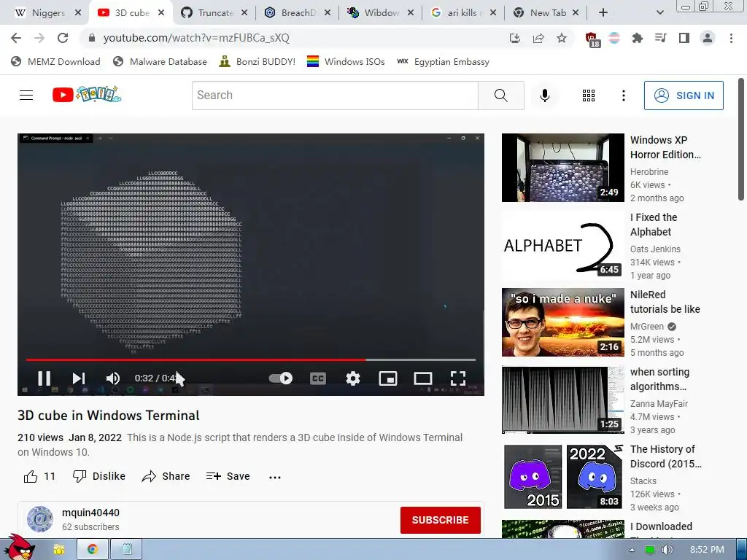The width and height of the screenshot is (747, 560).
Task: Click install/download page icon in address bar
Action: (x=514, y=38)
